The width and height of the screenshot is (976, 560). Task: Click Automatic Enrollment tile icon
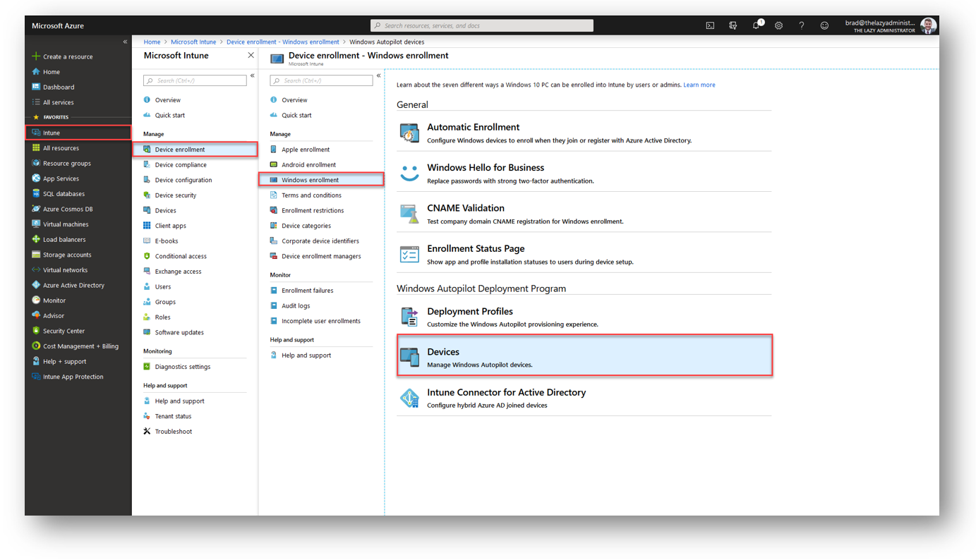(x=409, y=133)
